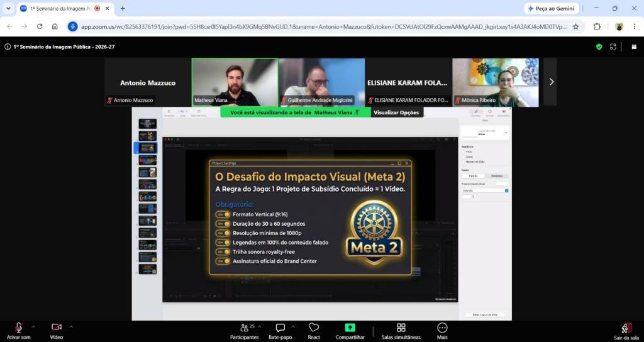The width and height of the screenshot is (644, 342).
Task: Toggle the Assinatura oficial do Brand Center switch
Action: [x=223, y=261]
